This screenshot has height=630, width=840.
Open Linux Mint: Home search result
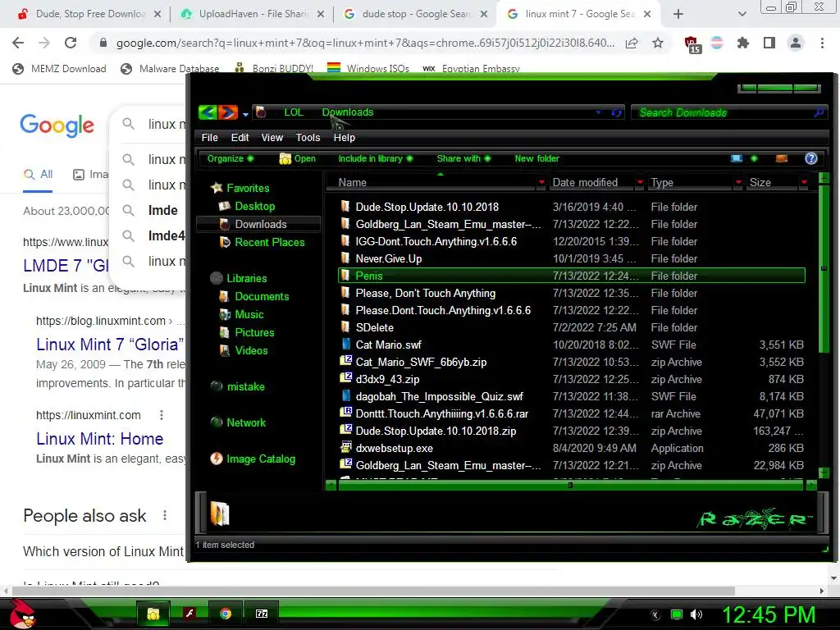coord(99,439)
